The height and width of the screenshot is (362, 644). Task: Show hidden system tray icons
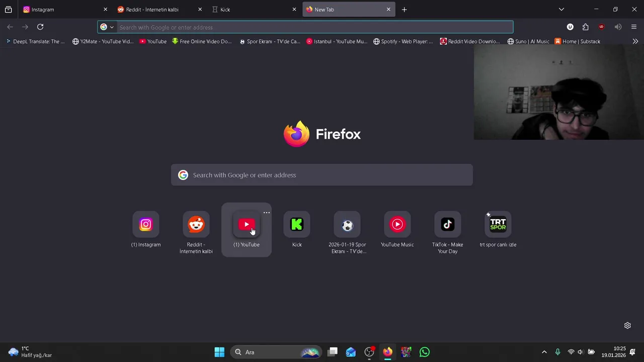point(544,352)
